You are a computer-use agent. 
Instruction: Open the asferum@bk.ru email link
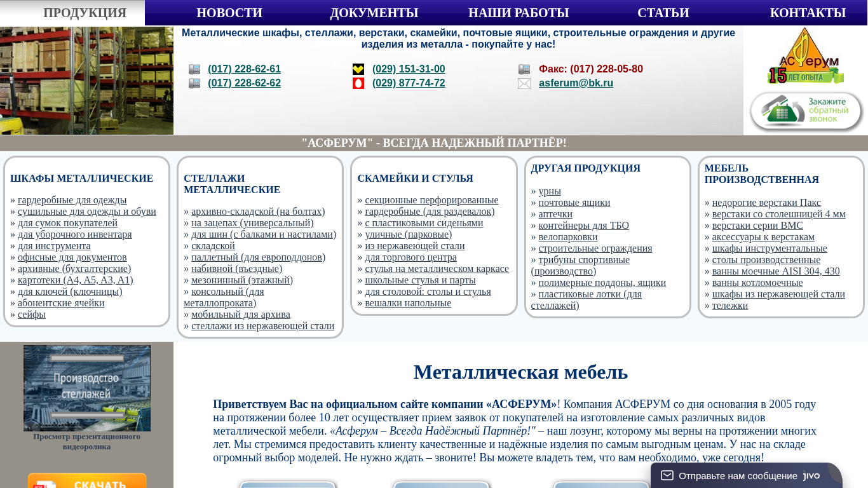tap(576, 83)
